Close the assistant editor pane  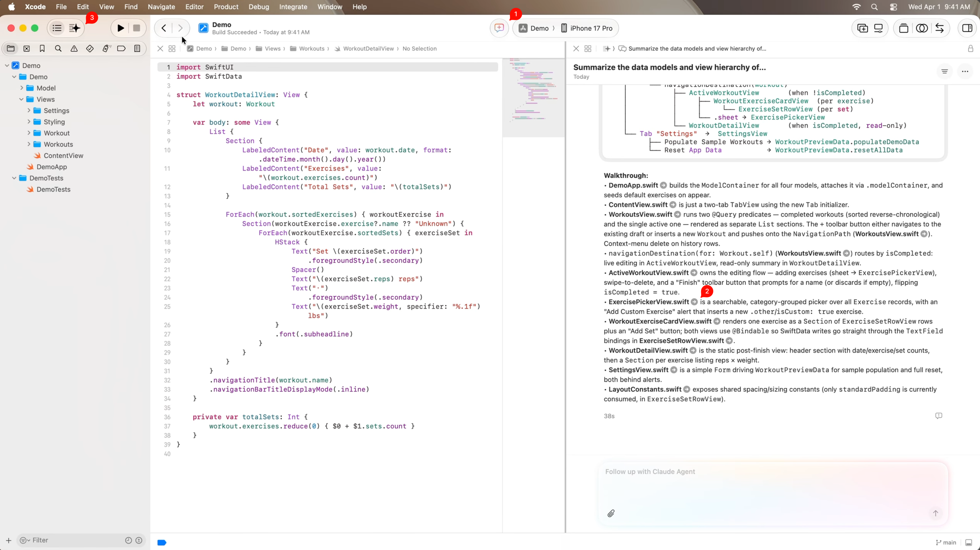tap(576, 49)
